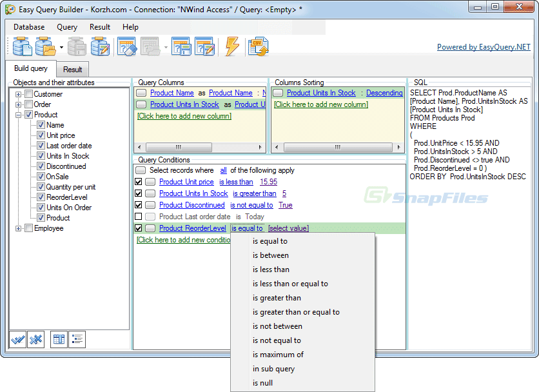This screenshot has height=392, width=539.
Task: Click row button for Product Last order date condition
Action: pyautogui.click(x=150, y=217)
